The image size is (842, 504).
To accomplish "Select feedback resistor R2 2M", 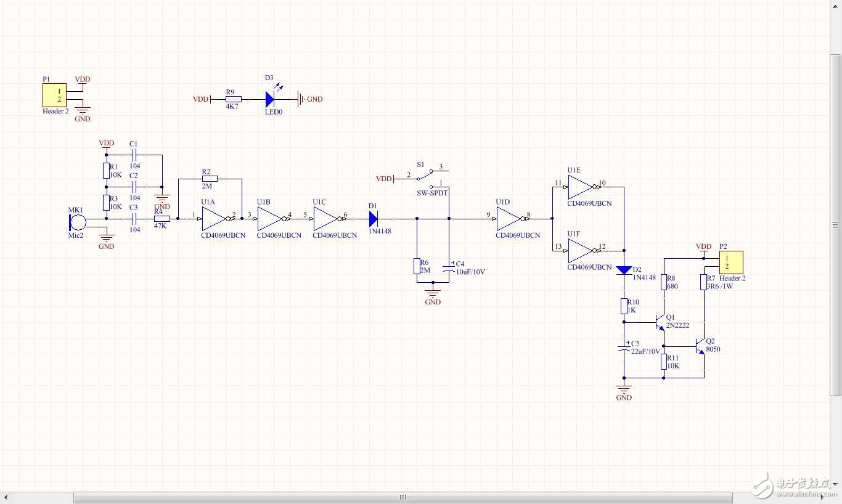I will (x=210, y=179).
